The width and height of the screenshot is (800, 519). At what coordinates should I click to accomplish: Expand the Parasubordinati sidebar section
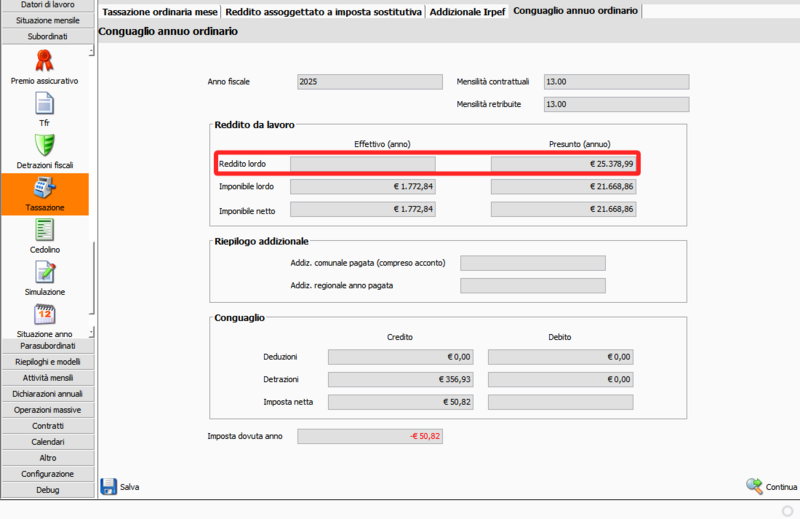47,345
